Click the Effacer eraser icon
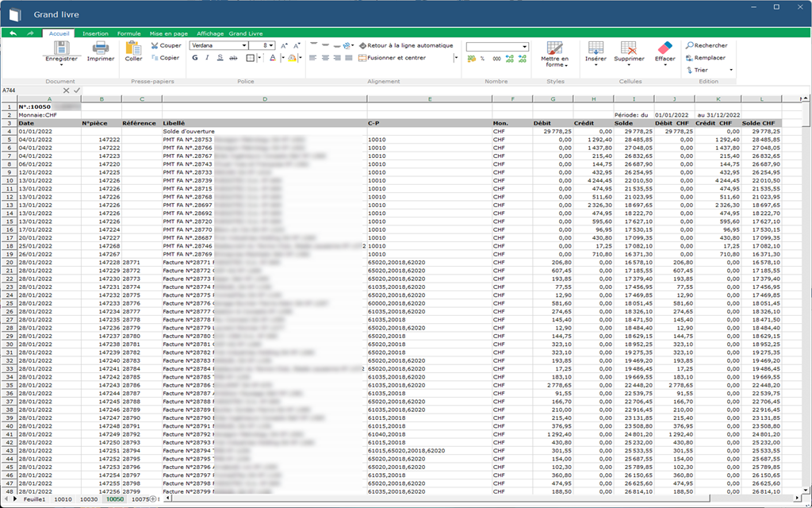The height and width of the screenshot is (508, 812). [665, 48]
